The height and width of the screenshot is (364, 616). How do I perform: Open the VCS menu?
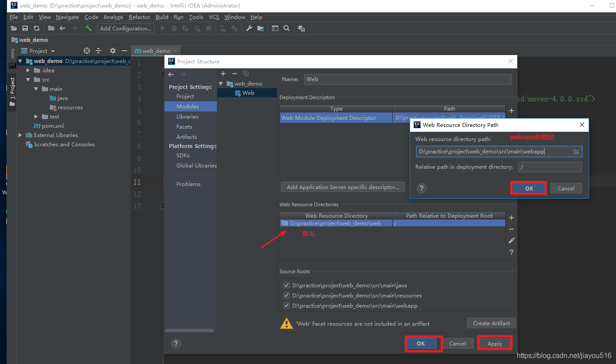pos(214,17)
